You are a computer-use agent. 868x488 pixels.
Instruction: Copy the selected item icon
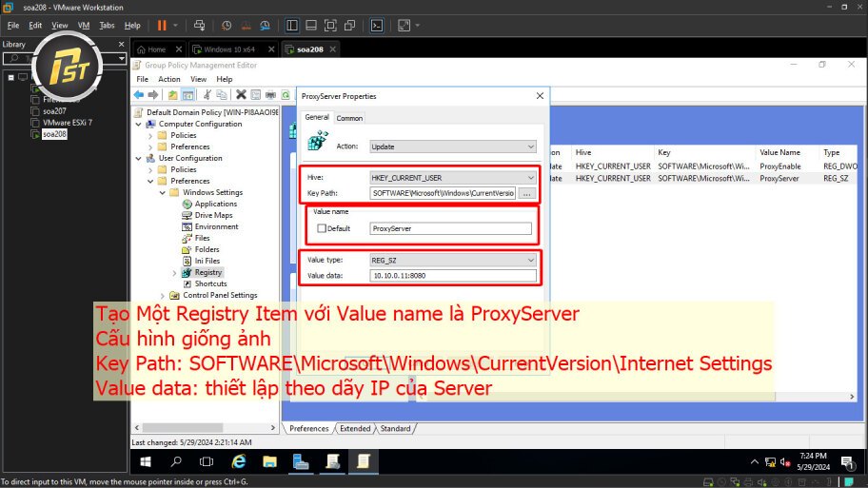click(222, 95)
